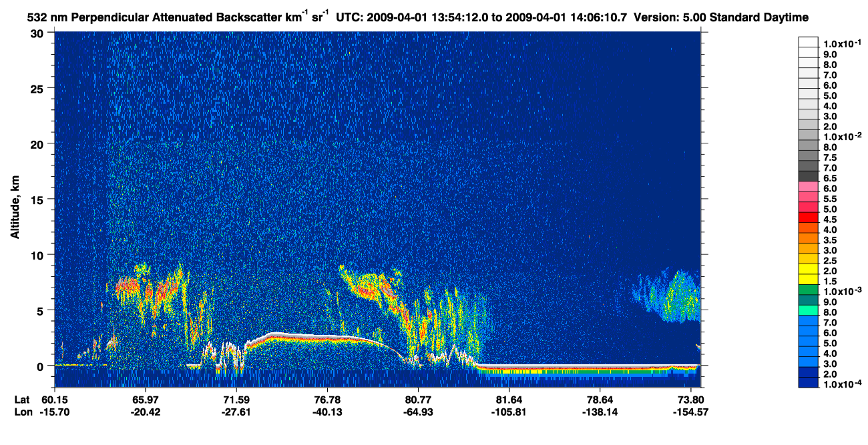
Task: Click the 'Lat' row label
Action: coord(23,399)
